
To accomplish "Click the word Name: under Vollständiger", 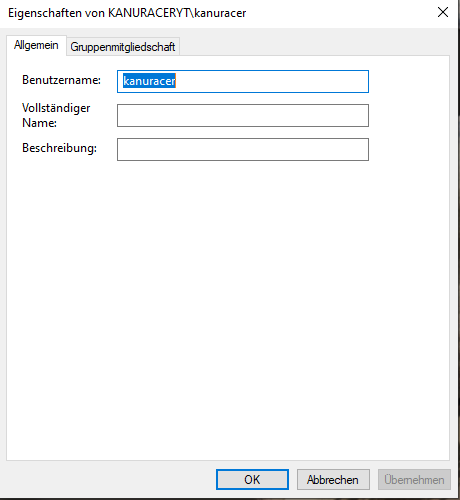I will click(x=39, y=123).
